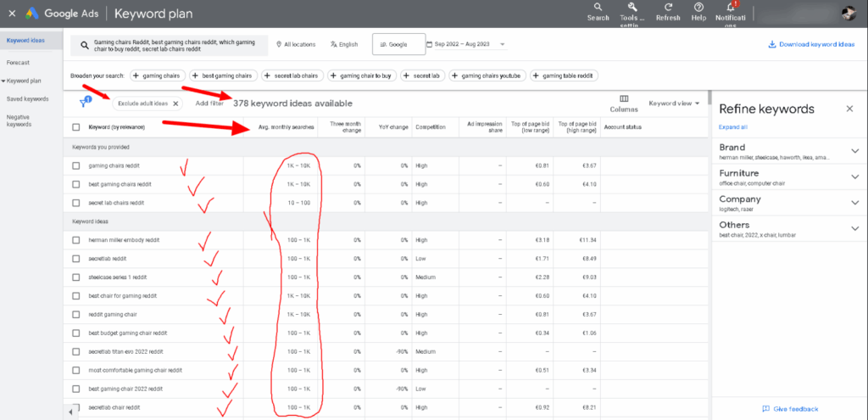
Task: Add 'gaming chairs' to broaden search
Action: [158, 76]
